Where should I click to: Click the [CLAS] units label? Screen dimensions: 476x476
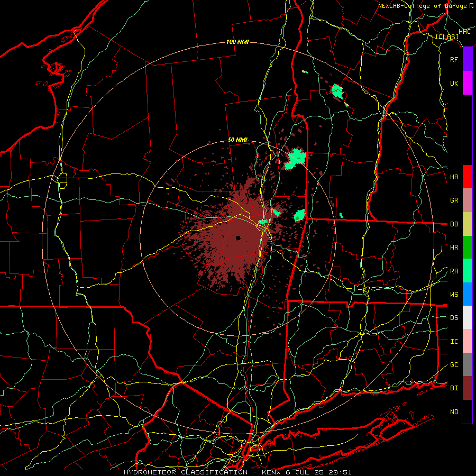(x=447, y=37)
